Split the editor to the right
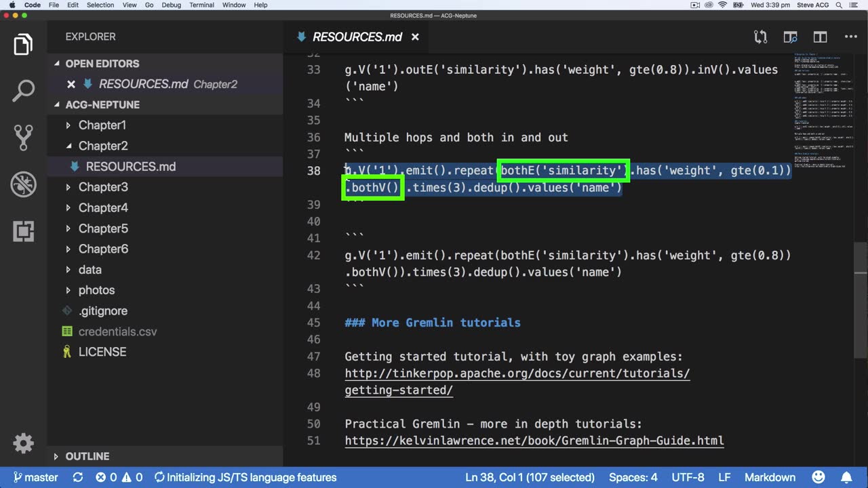Image resolution: width=868 pixels, height=488 pixels. pos(820,37)
